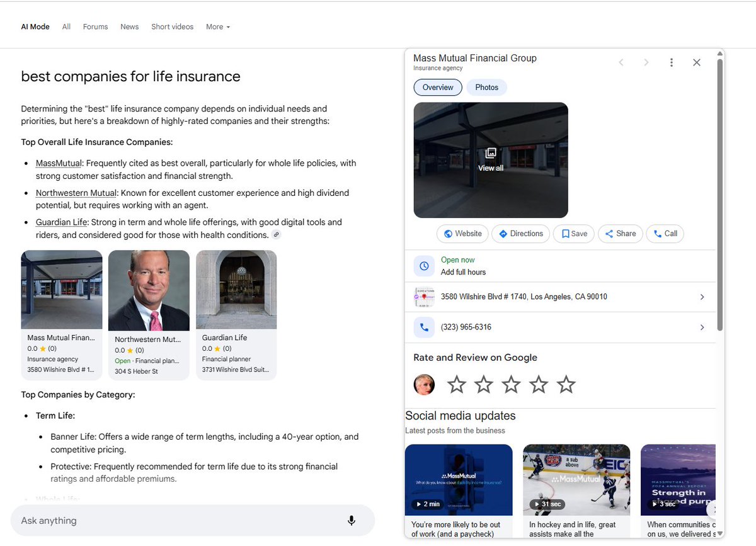Screen dimensions: 756x546
Task: Open the Northwestern Mutual place card
Action: [x=149, y=316]
